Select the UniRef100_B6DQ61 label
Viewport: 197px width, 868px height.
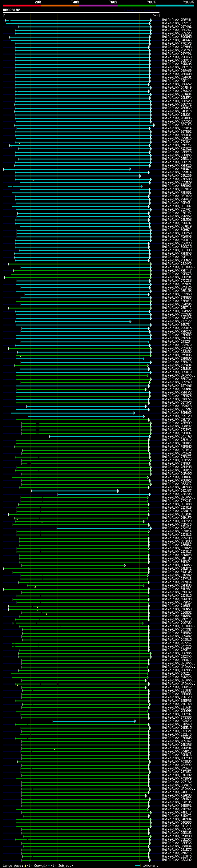click(x=176, y=186)
